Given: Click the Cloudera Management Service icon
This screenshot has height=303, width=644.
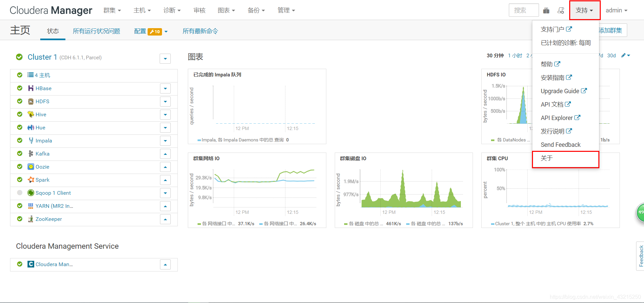Looking at the screenshot, I should tap(31, 264).
